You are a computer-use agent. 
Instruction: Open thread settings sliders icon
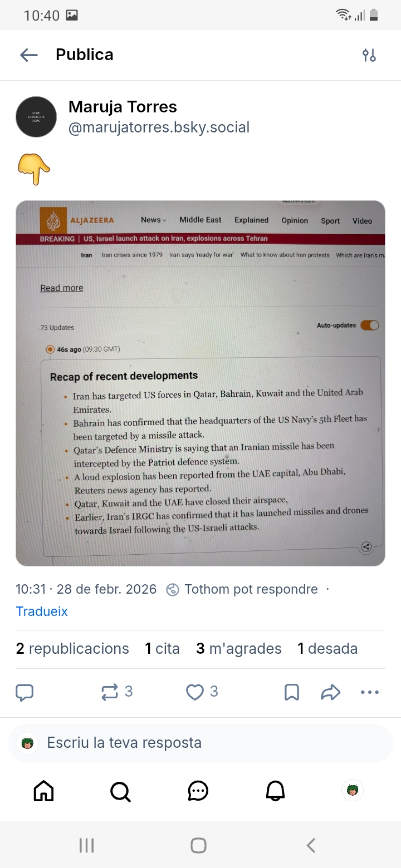coord(369,55)
